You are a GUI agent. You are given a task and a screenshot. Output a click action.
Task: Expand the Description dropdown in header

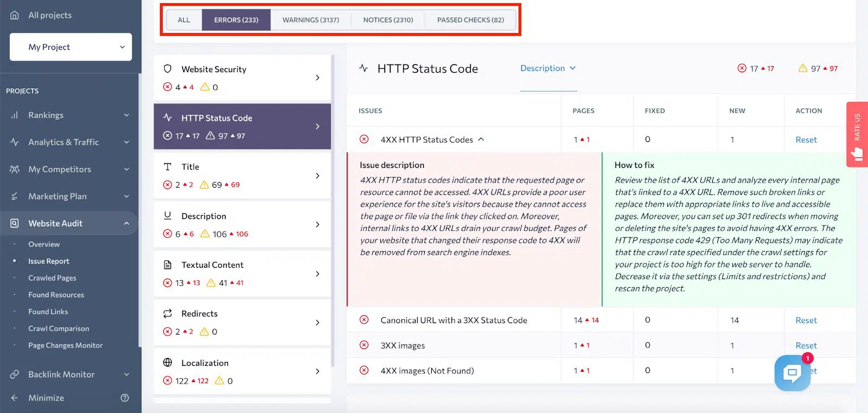[x=548, y=68]
